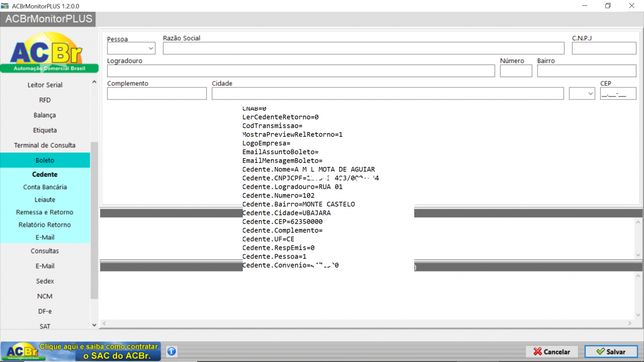
Task: Open the Relatório Retorno sub-item
Action: tap(45, 225)
